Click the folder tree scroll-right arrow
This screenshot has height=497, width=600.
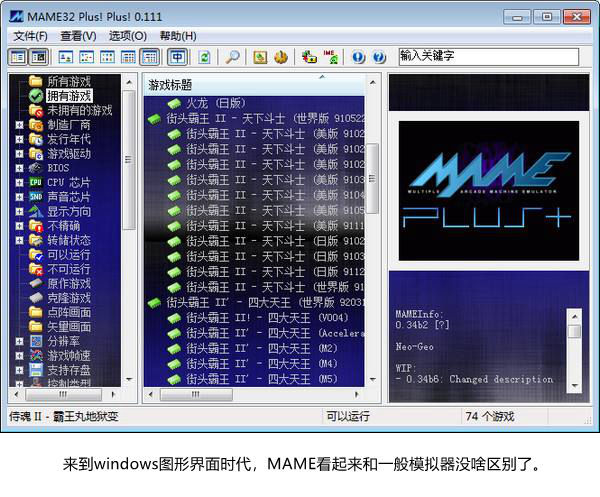(x=113, y=394)
